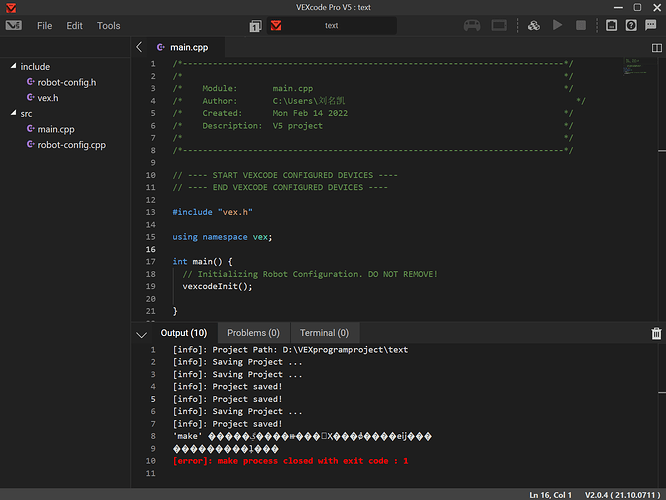Maximize the VEXcode Pro V5 window
Viewport: 666px width, 500px height.
click(x=637, y=7)
